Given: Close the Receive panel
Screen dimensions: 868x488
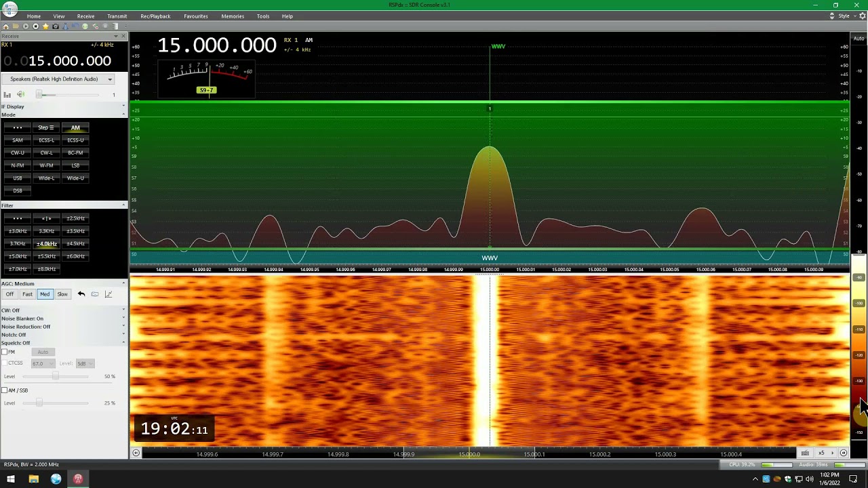Looking at the screenshot, I should pyautogui.click(x=123, y=36).
